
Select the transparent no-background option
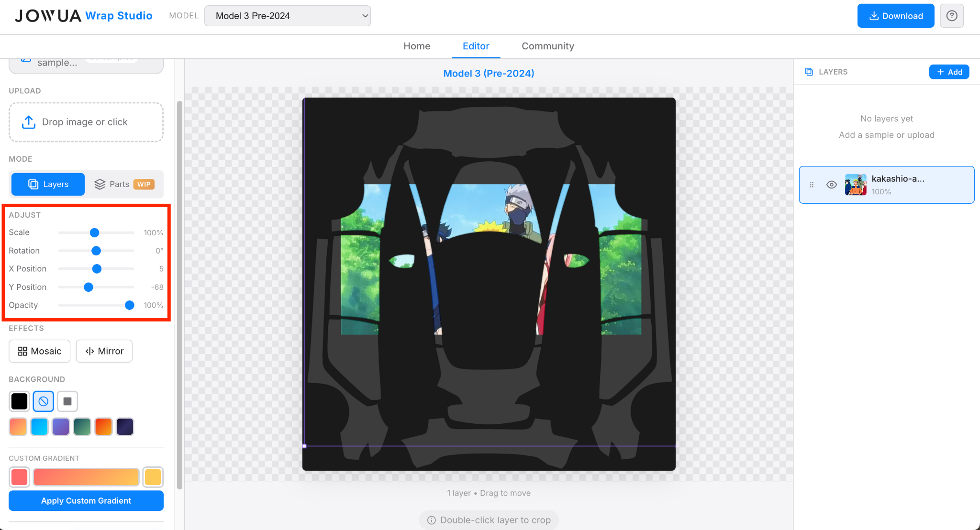(x=44, y=401)
